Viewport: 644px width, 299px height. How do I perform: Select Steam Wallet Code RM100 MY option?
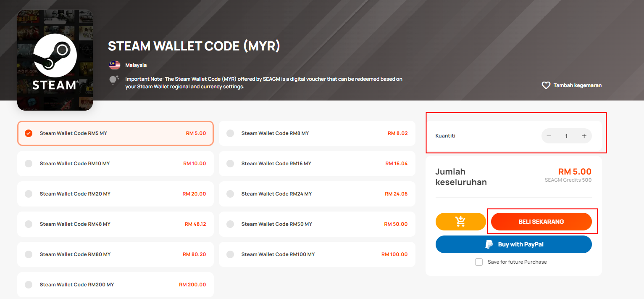(x=317, y=254)
